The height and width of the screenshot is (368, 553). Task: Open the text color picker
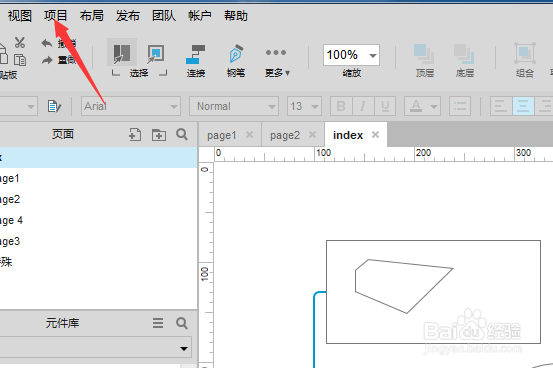point(423,106)
